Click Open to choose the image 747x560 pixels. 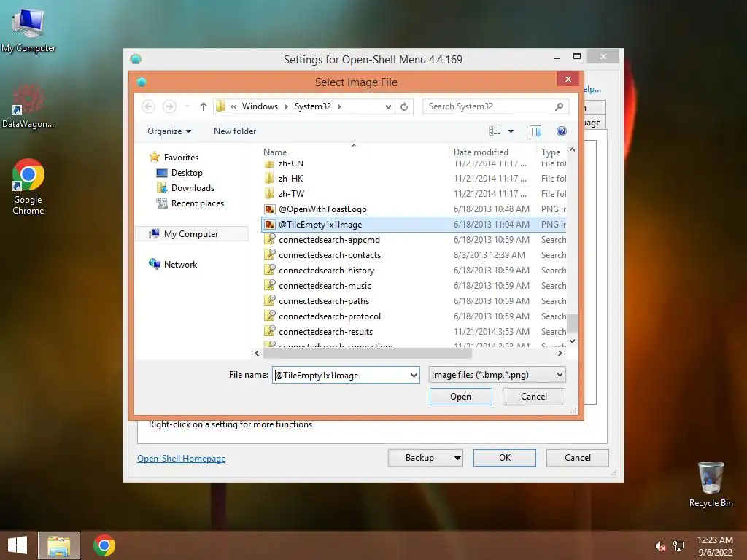pyautogui.click(x=461, y=396)
